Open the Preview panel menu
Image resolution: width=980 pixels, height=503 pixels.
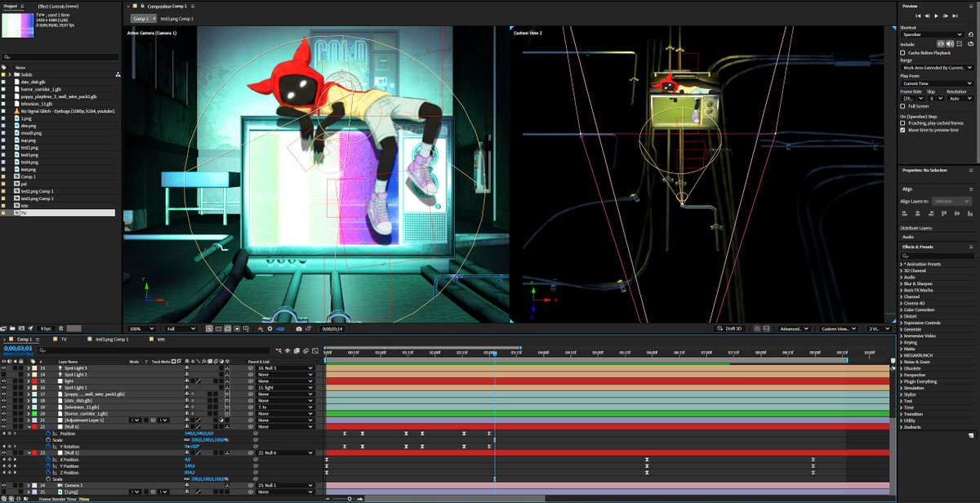[971, 6]
